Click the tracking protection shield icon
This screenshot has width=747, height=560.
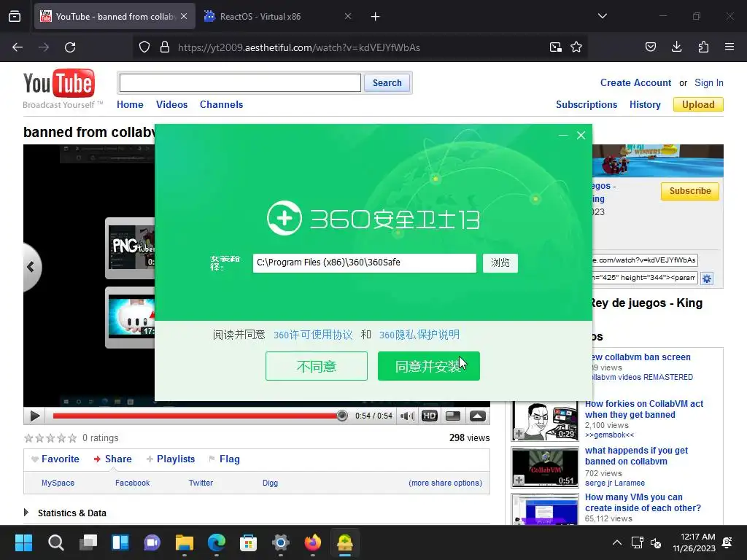click(x=144, y=47)
